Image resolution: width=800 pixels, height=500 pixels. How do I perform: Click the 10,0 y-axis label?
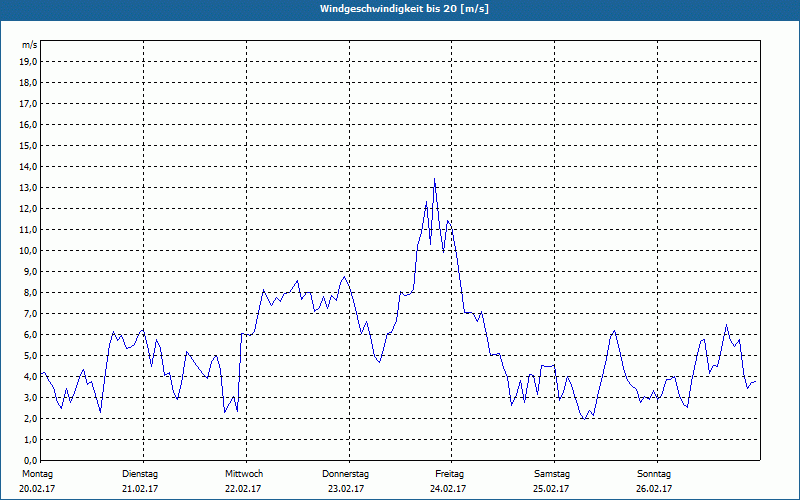[x=28, y=251]
